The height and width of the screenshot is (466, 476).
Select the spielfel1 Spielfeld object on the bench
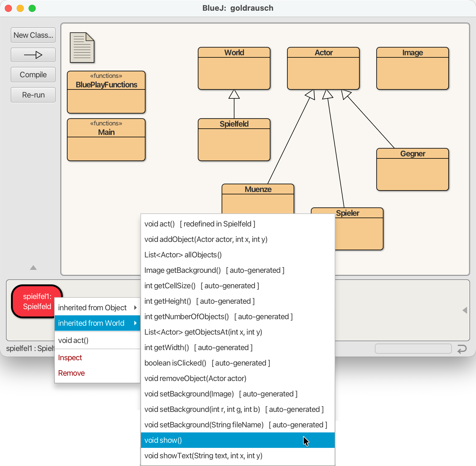pyautogui.click(x=37, y=301)
